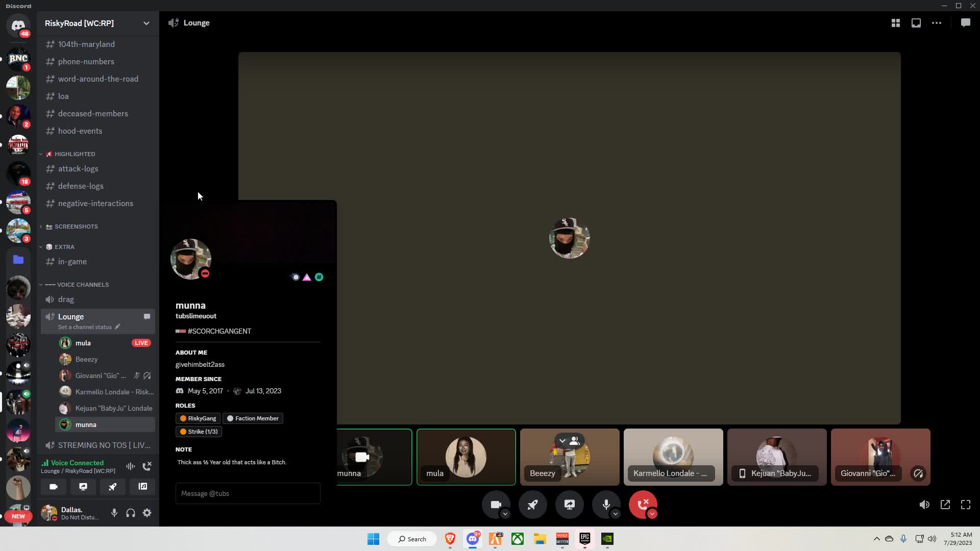Toggle deafen headphones icon in user panel
The width and height of the screenshot is (980, 551).
(x=131, y=513)
